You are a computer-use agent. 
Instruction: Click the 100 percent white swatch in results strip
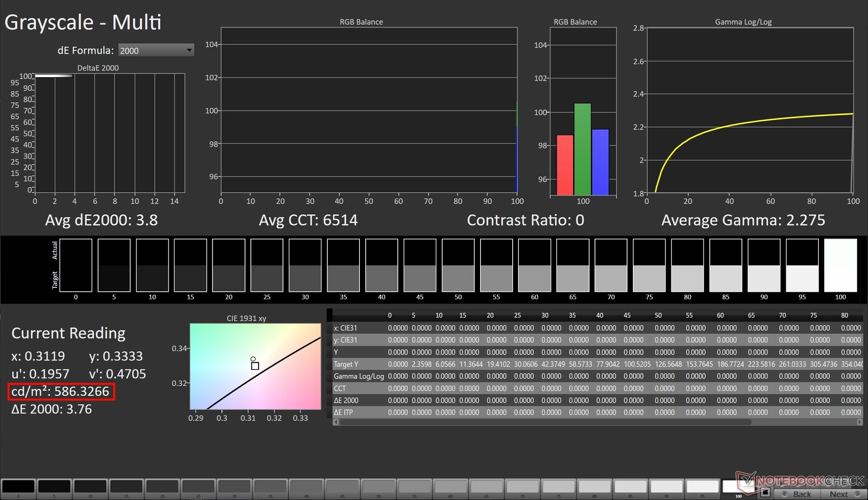pyautogui.click(x=840, y=265)
